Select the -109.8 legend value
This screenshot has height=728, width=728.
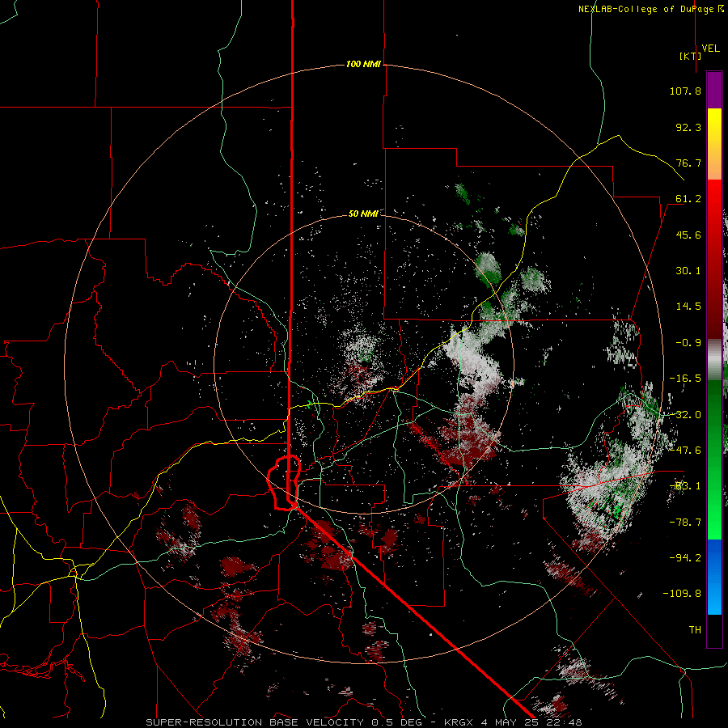[x=682, y=594]
